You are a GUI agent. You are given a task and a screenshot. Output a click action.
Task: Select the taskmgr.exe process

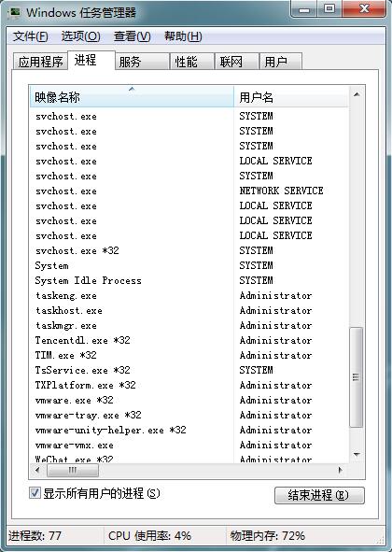pos(189,325)
